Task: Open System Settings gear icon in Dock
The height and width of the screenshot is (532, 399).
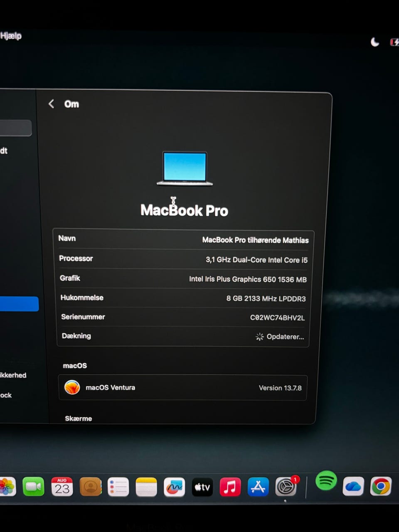Action: pos(286,487)
